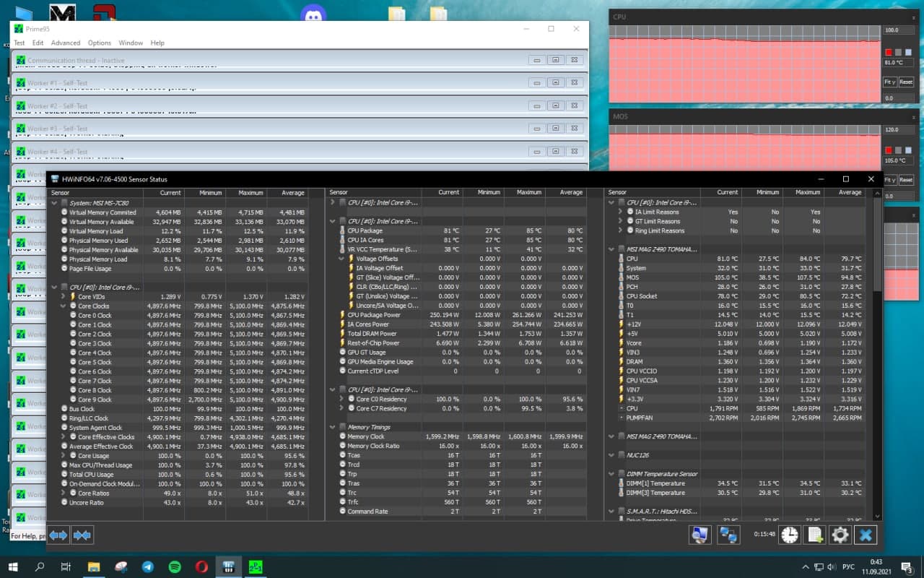Click Reset in the CPU graph

[x=906, y=82]
